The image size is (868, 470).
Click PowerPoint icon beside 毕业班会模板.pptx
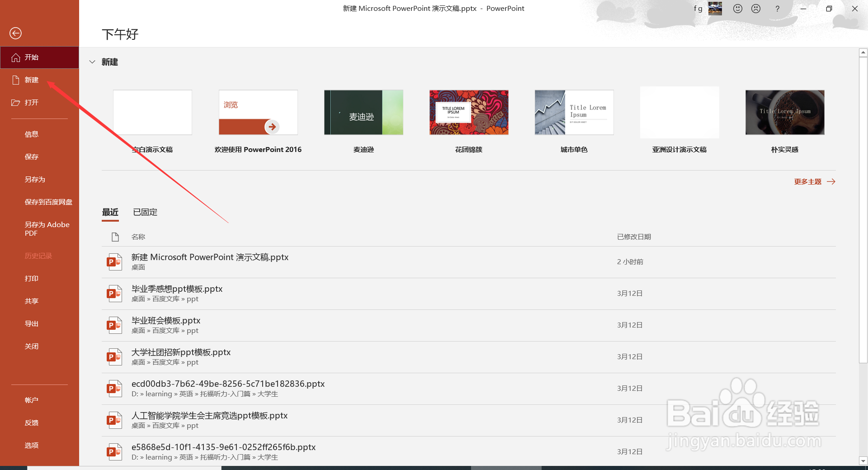(114, 325)
